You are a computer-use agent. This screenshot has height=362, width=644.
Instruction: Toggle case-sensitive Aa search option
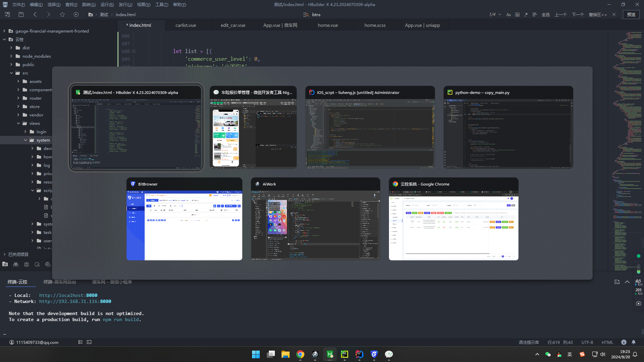(508, 14)
